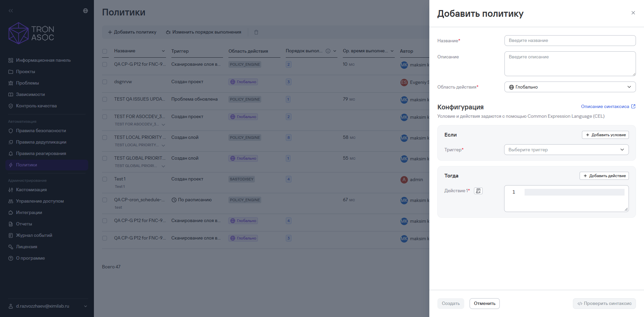Click admin author avatar in Test1 row
Screen dimensions: 644x317
(x=404, y=180)
